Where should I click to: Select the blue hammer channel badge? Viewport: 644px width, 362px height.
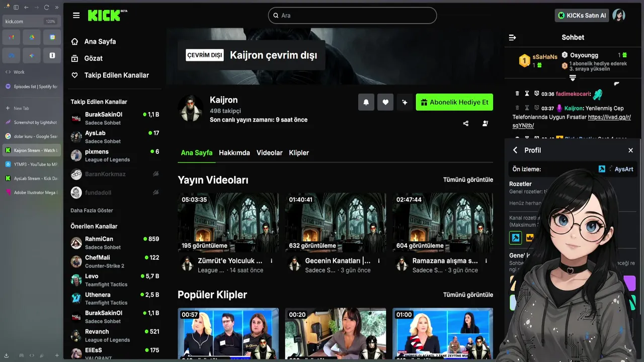(x=516, y=238)
